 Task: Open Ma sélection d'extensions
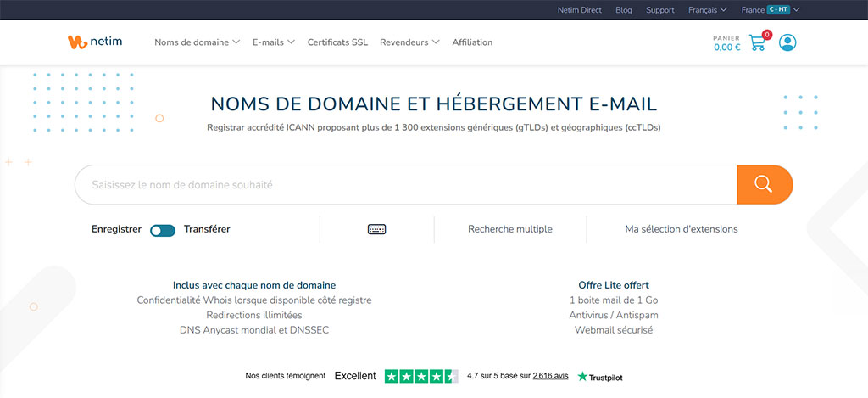coord(682,229)
